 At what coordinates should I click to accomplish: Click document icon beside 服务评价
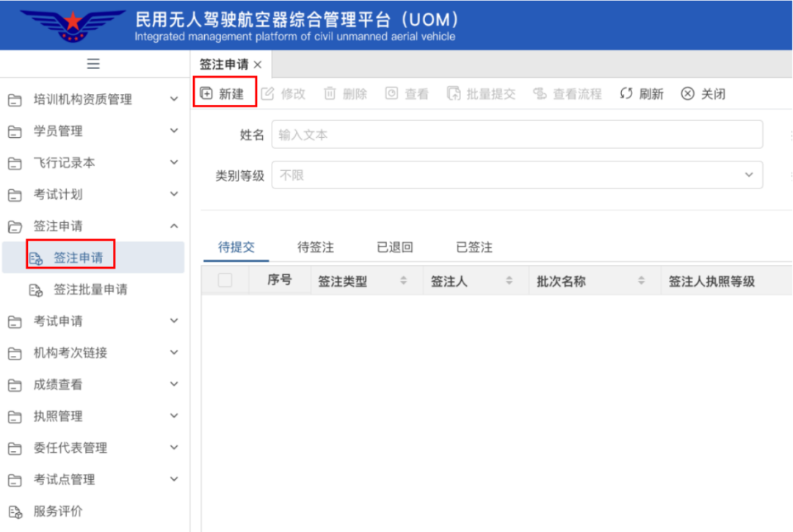(15, 512)
